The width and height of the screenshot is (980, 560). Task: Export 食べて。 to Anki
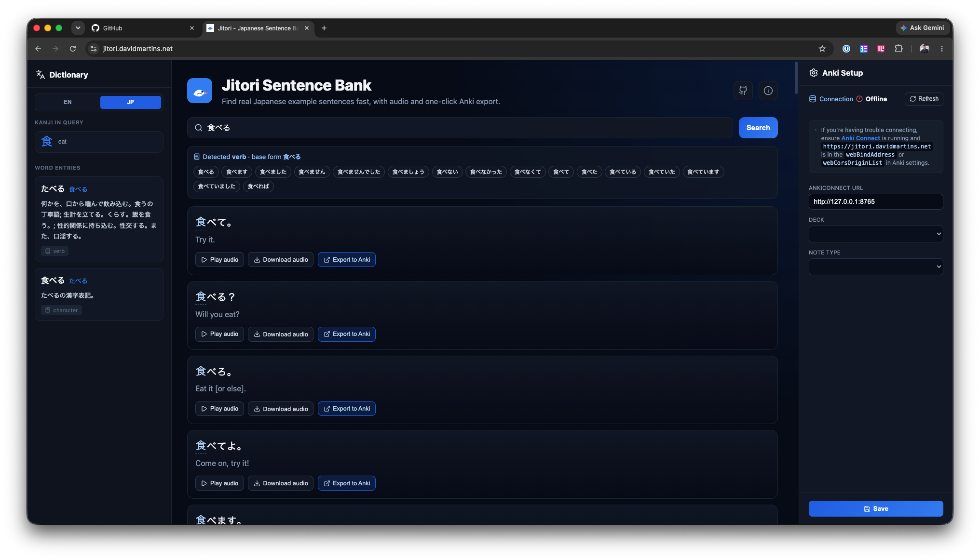[347, 260]
